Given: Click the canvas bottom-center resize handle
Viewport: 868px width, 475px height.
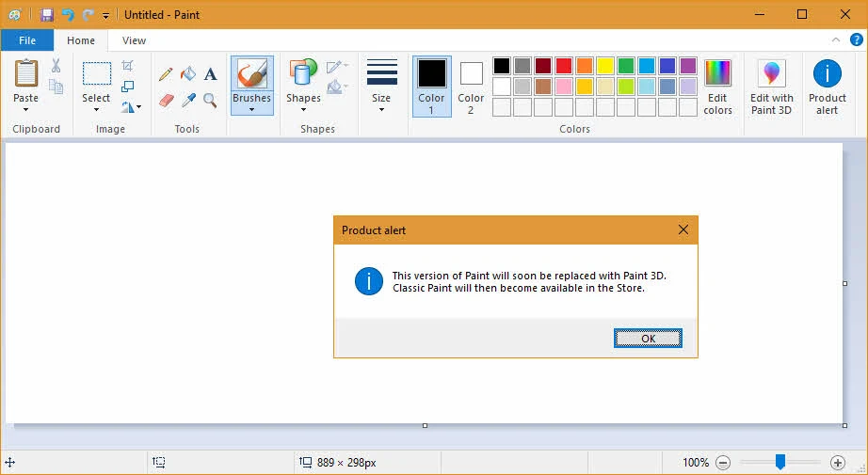Looking at the screenshot, I should [x=425, y=425].
